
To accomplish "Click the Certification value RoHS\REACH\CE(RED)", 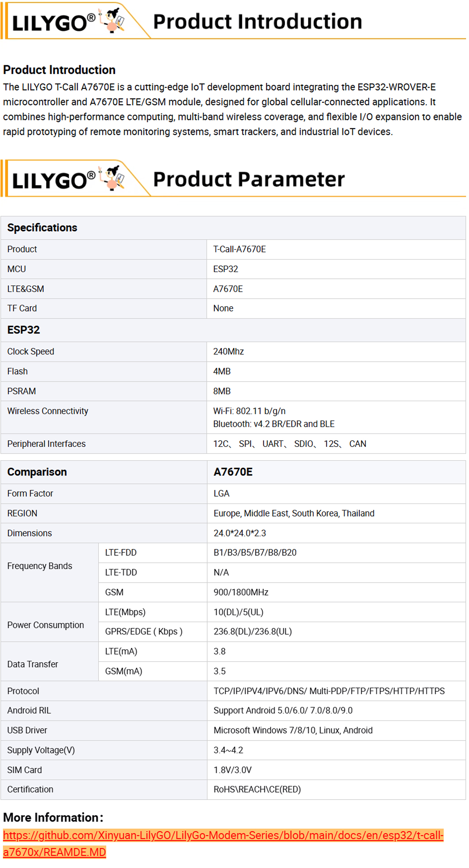I will (257, 789).
